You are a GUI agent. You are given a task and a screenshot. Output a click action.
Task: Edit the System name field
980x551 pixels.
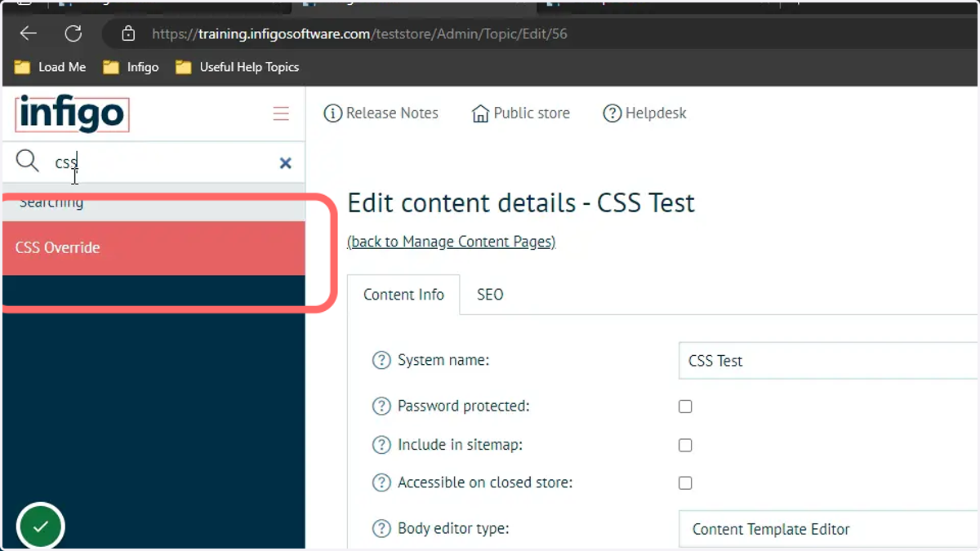[x=828, y=361]
